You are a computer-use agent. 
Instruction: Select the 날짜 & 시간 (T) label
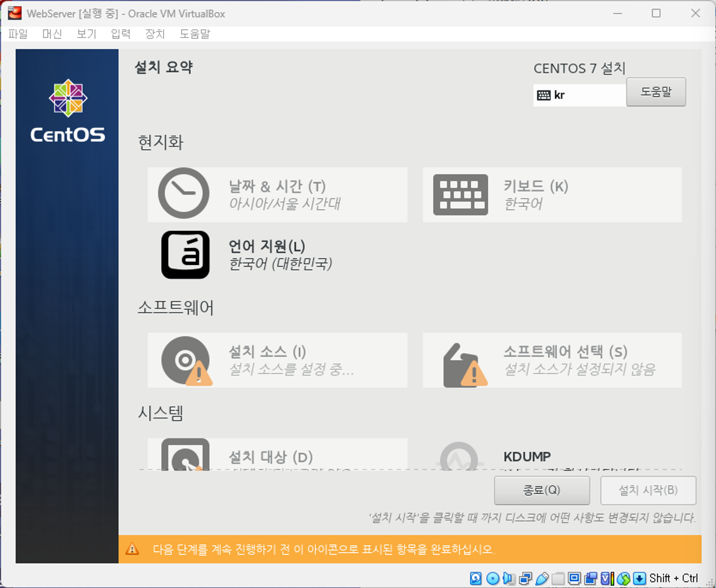pos(277,186)
